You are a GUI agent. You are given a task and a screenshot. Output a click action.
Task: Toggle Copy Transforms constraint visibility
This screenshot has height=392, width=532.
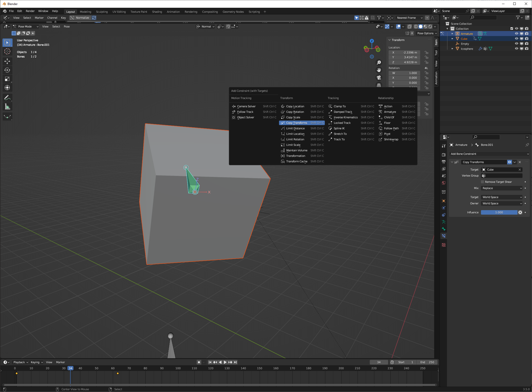point(509,162)
